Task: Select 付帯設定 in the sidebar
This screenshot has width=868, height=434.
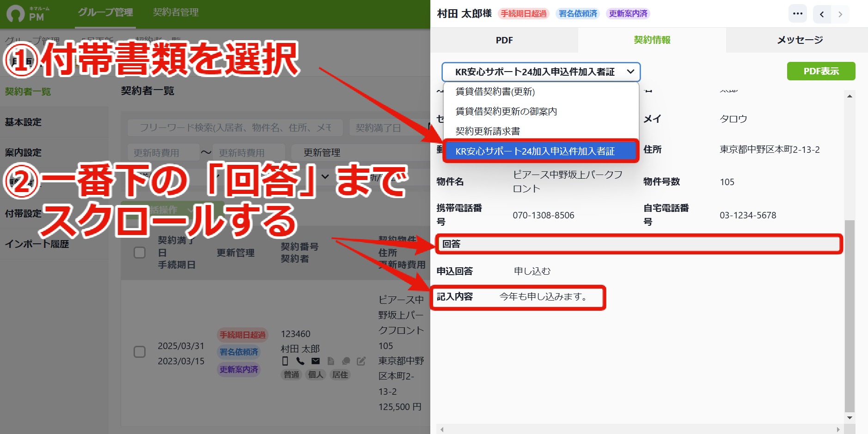Action: tap(23, 213)
